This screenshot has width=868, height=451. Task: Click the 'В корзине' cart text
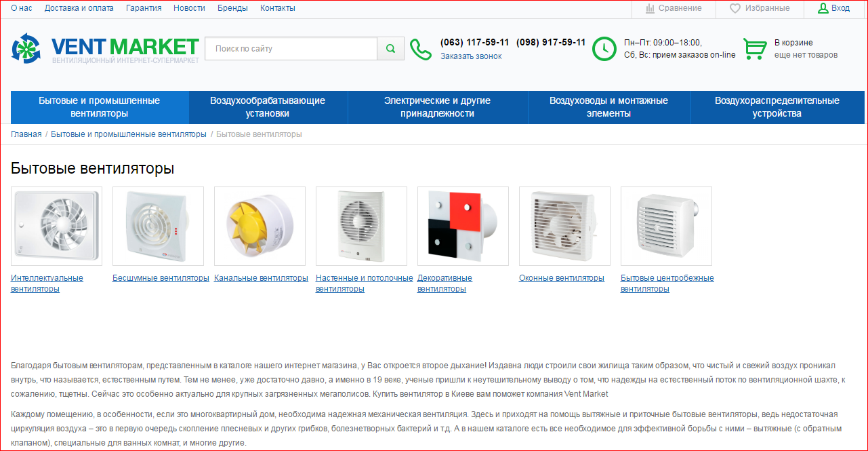click(793, 43)
